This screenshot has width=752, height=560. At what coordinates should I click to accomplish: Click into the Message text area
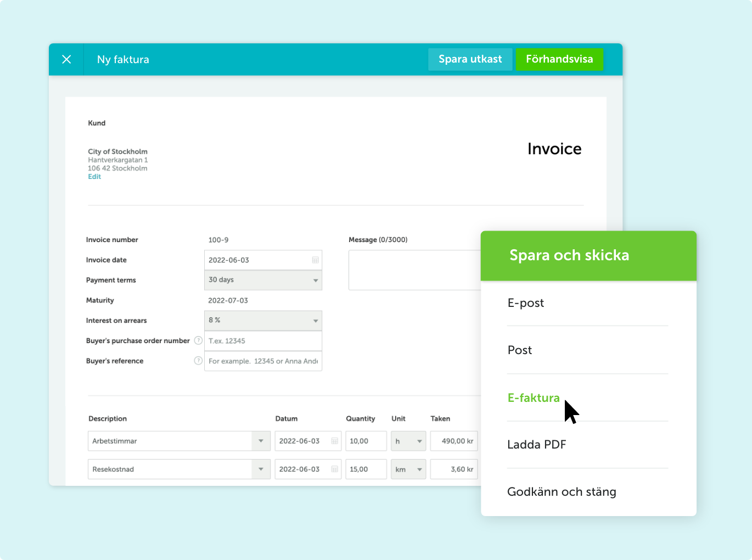pos(415,270)
